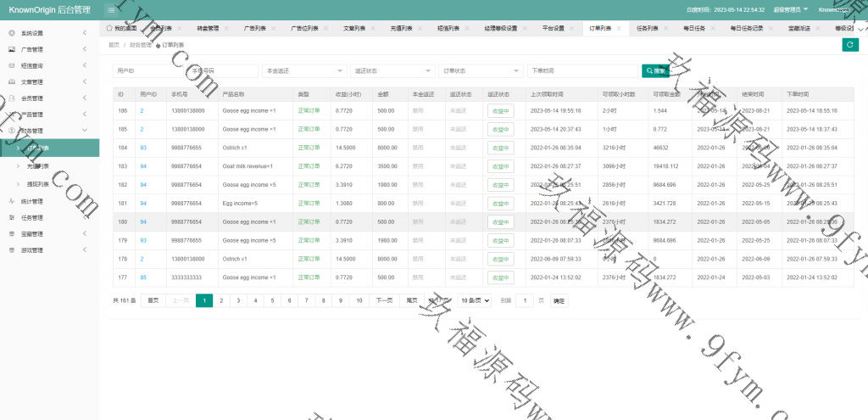Viewport: 868px width, 420px height.
Task: Open 提现列表 in the sidebar submenu
Action: 38,183
